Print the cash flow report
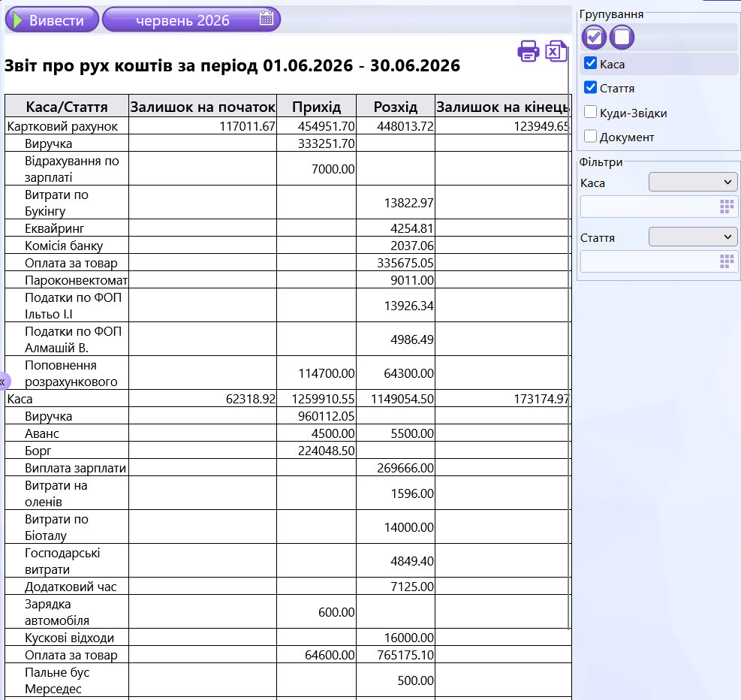The image size is (741, 700). [x=529, y=51]
